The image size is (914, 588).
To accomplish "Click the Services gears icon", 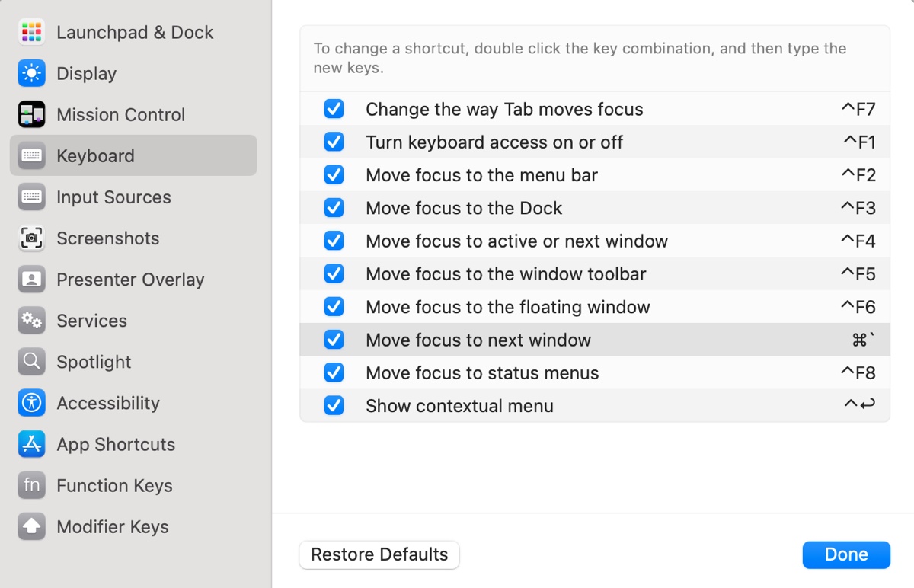I will pos(32,321).
